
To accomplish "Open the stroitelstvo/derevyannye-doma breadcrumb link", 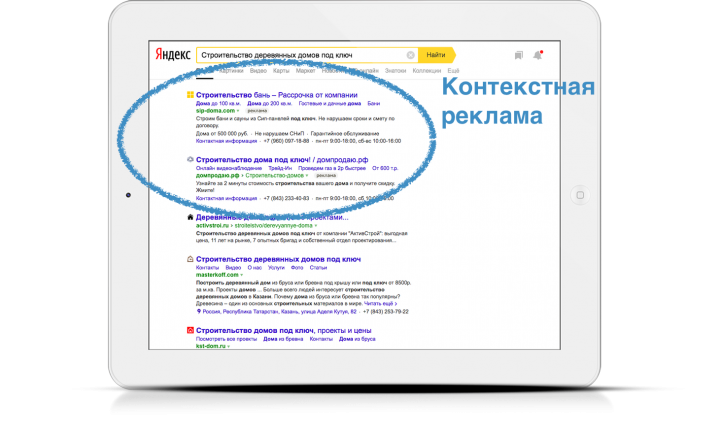I will (274, 225).
